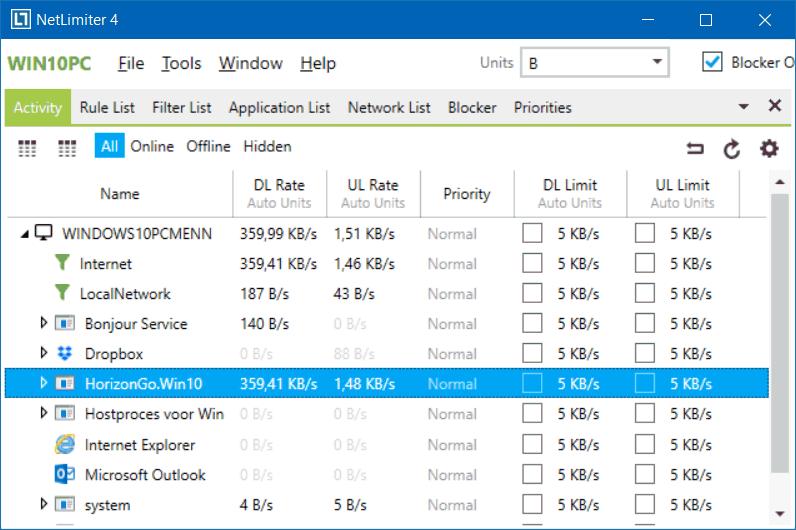
Task: Click the Microsoft Outlook icon
Action: (x=64, y=474)
